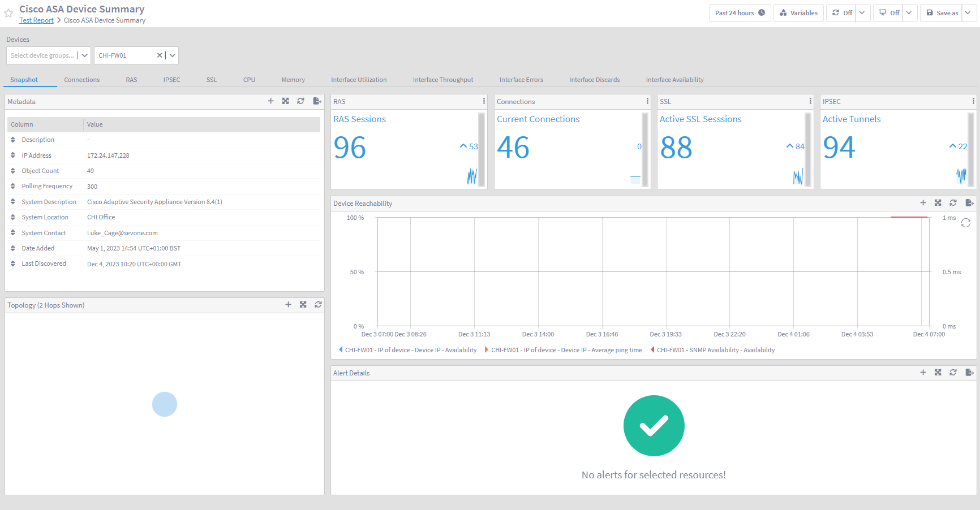Viewport: 980px width, 510px height.
Task: Add widget in Alert Details header
Action: tap(923, 373)
